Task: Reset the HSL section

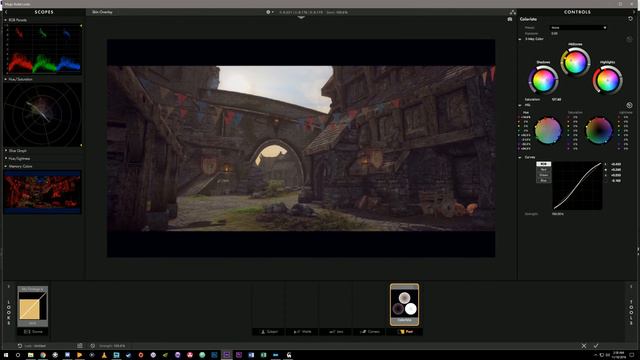Action: (x=629, y=105)
